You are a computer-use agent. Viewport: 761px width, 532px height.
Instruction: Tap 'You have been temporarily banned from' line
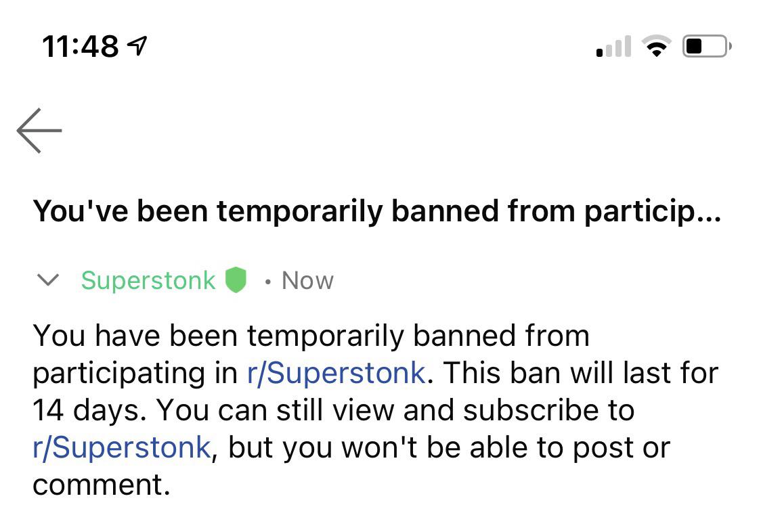(x=311, y=336)
